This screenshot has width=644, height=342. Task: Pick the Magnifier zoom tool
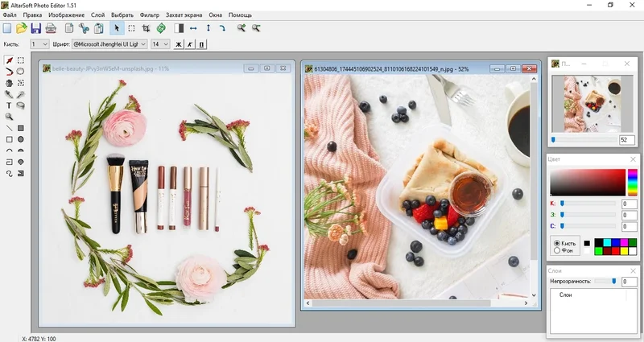click(x=9, y=117)
